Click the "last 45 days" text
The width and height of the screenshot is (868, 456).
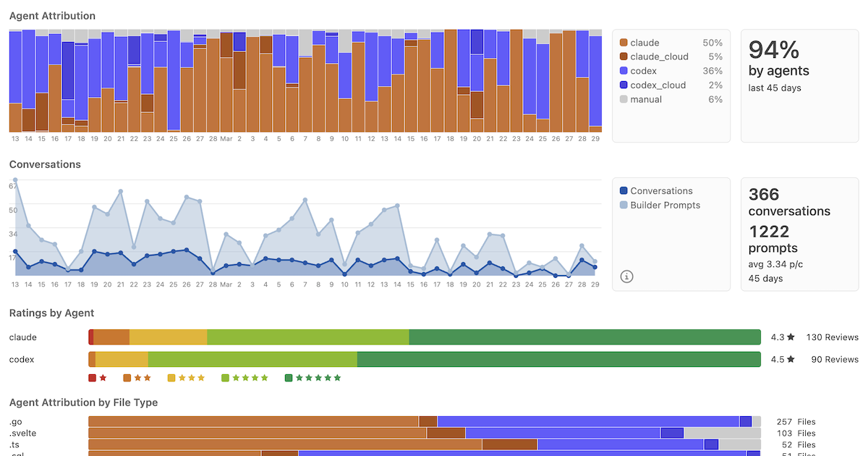point(775,88)
